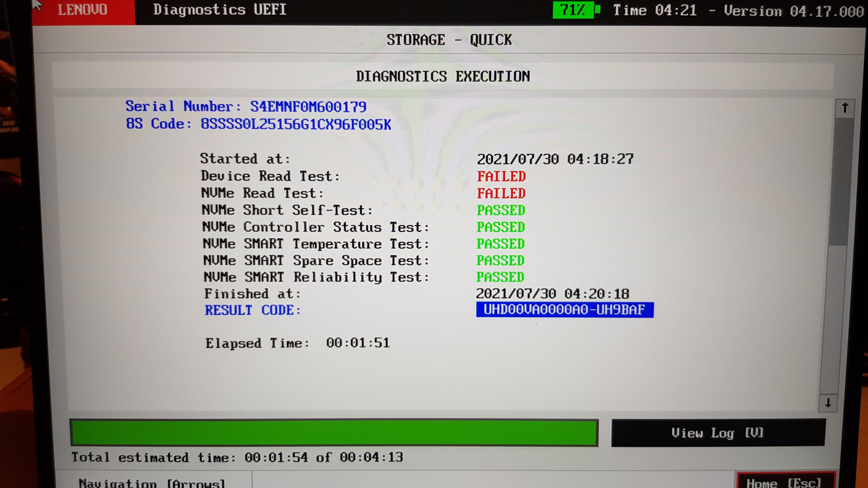Screen dimensions: 868x488
Task: Click the RESULT CODE label
Action: [253, 310]
